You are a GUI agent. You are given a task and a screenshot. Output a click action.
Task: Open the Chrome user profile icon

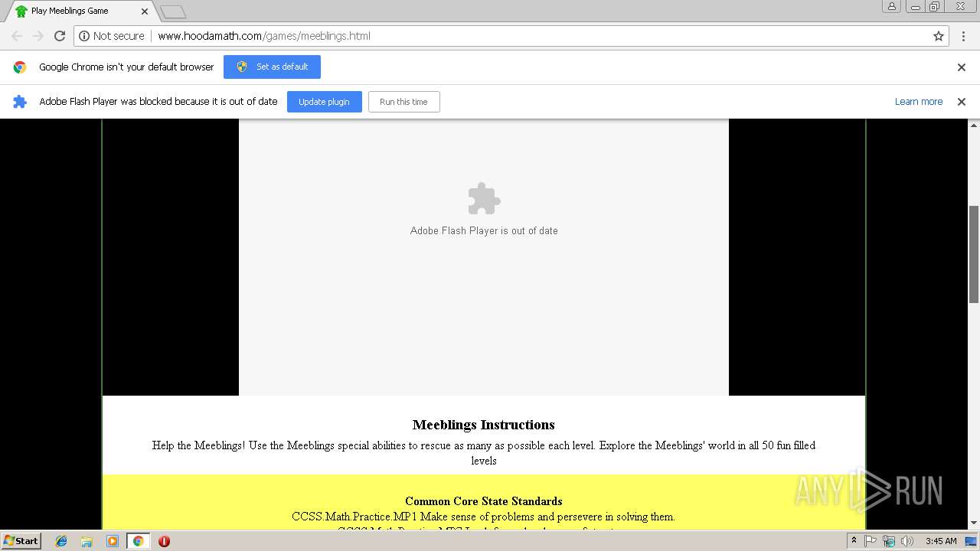coord(892,6)
